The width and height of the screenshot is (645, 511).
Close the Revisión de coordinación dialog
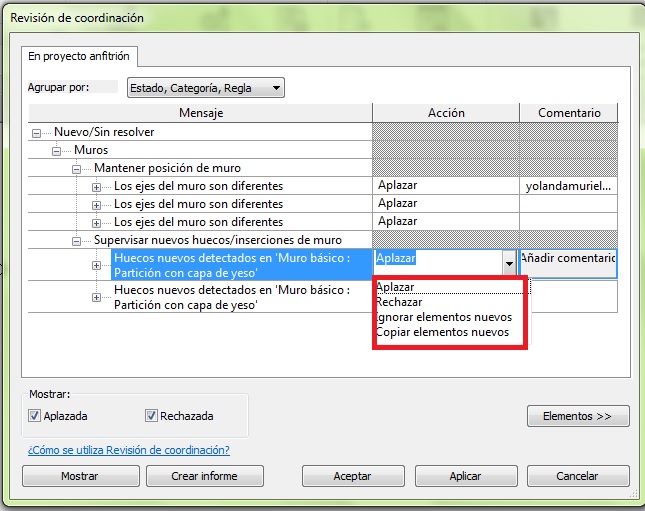[593, 476]
